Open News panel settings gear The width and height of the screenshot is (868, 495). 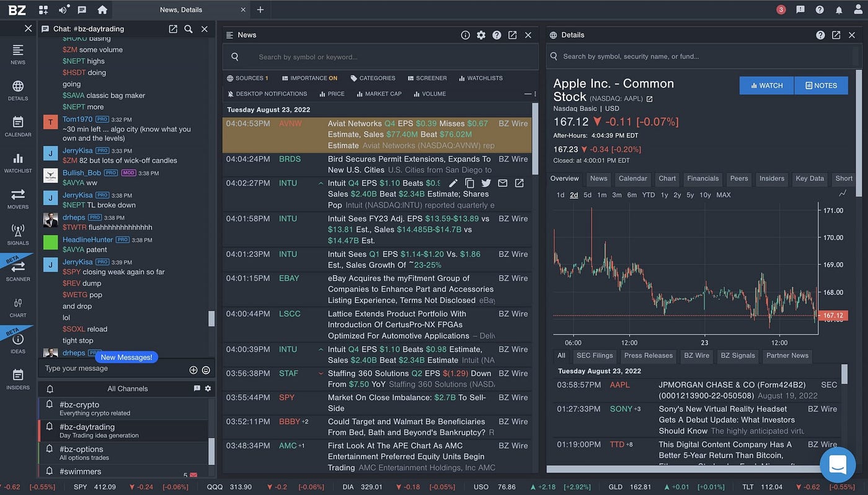[481, 35]
